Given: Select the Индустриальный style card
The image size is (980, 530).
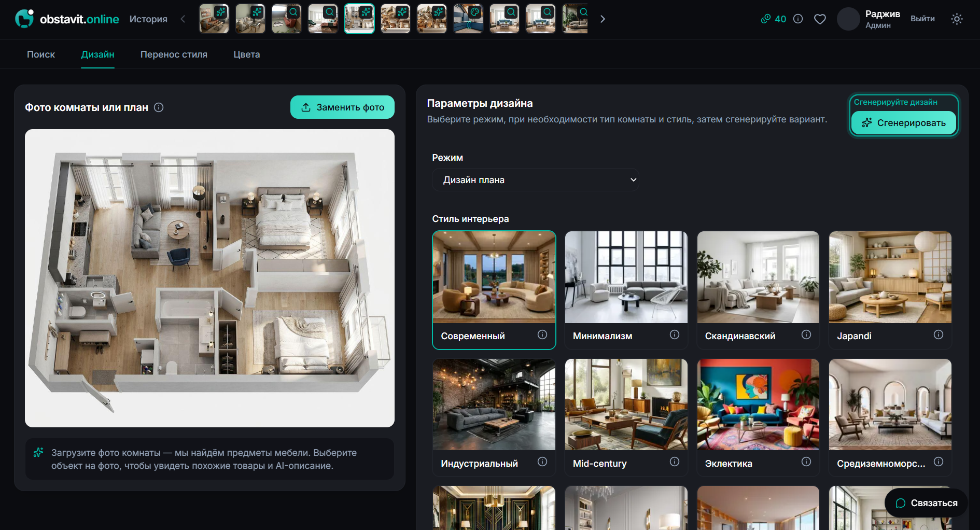Looking at the screenshot, I should [494, 417].
